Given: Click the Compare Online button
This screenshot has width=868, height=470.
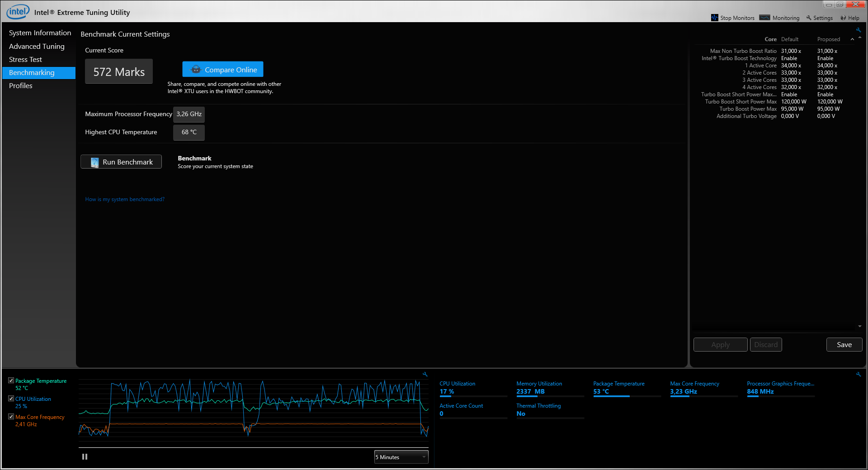Looking at the screenshot, I should [223, 70].
